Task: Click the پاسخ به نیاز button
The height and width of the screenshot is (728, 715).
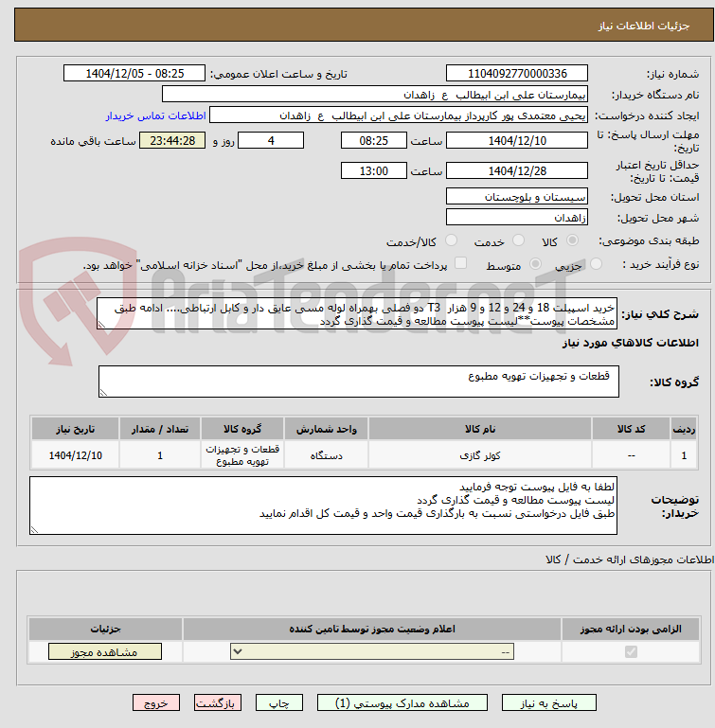Action: click(548, 703)
